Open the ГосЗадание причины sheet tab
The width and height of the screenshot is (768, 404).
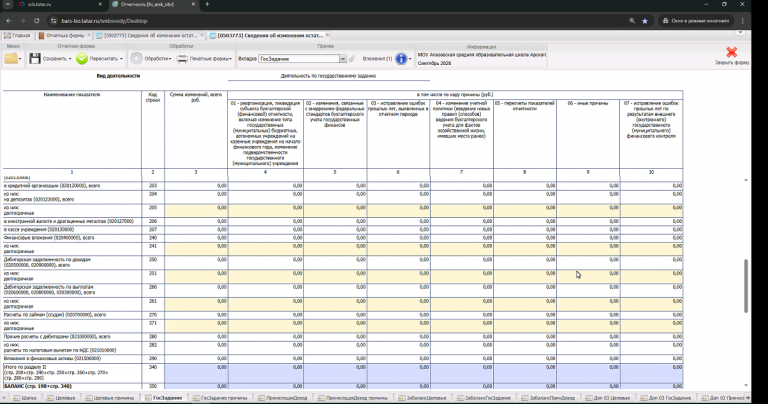click(x=220, y=398)
